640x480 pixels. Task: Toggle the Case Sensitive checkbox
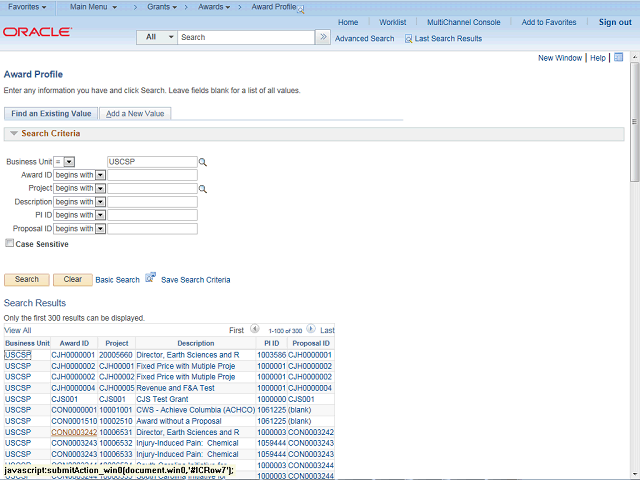pos(9,243)
